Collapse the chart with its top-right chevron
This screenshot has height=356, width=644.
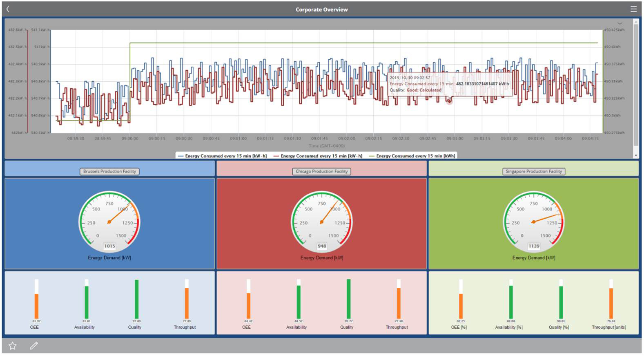click(x=620, y=23)
